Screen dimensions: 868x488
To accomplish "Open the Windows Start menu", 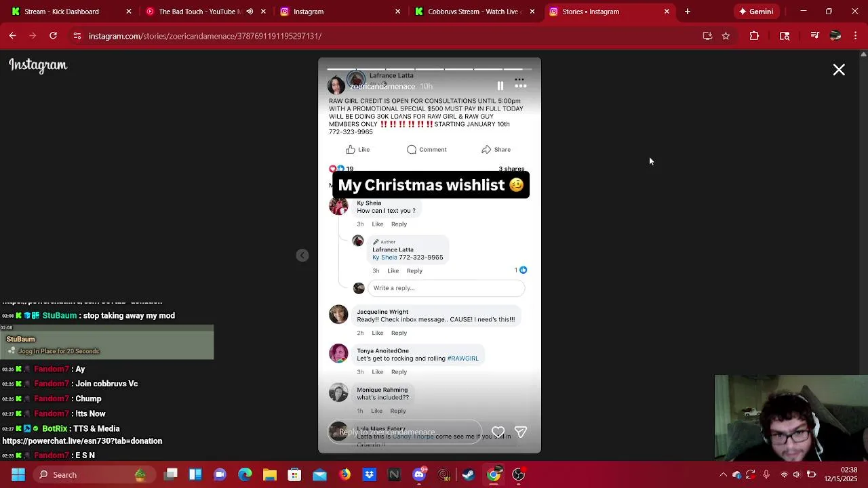I will point(18,474).
